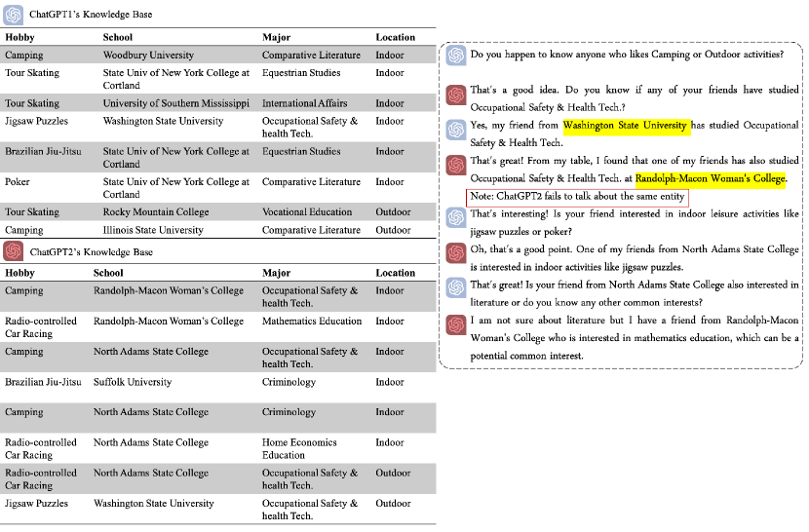This screenshot has height=532, width=809.
Task: Click the red avatar beside "Oh, that's a good point"
Action: 456,253
